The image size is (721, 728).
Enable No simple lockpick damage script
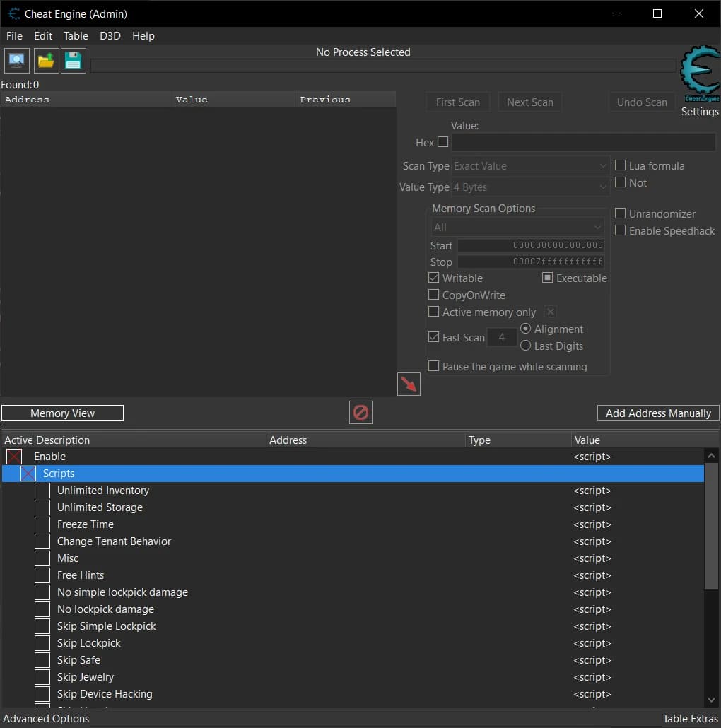[x=42, y=592]
